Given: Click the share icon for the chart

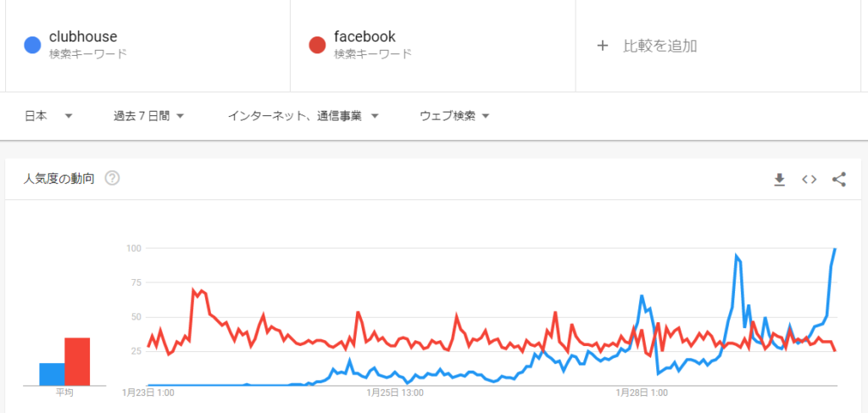Looking at the screenshot, I should 839,180.
